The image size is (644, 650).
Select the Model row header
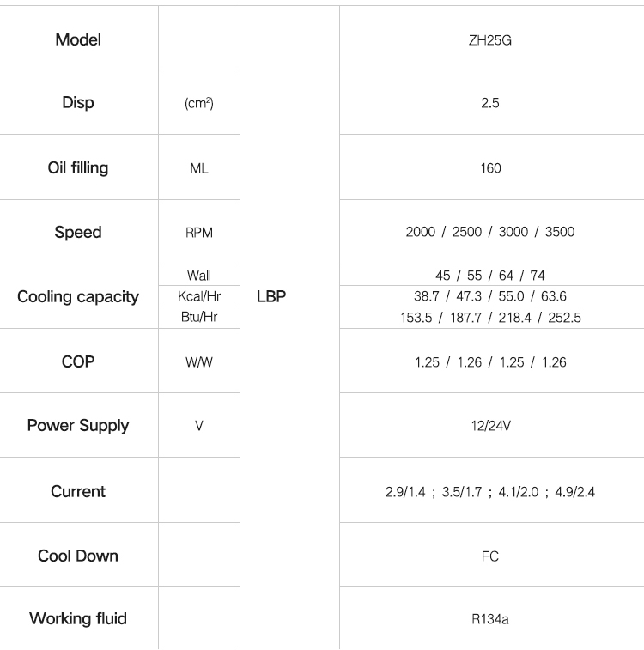[78, 39]
